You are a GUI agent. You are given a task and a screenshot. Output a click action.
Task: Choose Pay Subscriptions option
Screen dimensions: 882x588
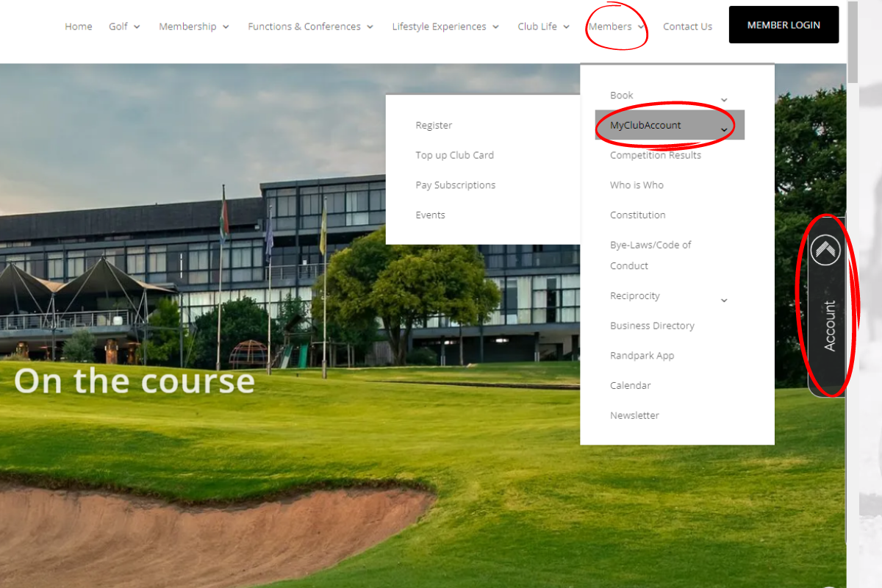(455, 185)
